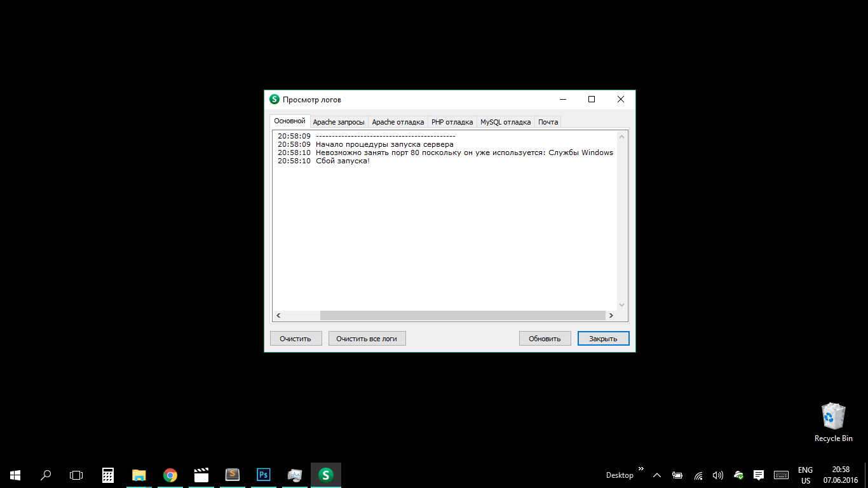Show hidden system tray icons
This screenshot has width=868, height=488.
[x=657, y=475]
